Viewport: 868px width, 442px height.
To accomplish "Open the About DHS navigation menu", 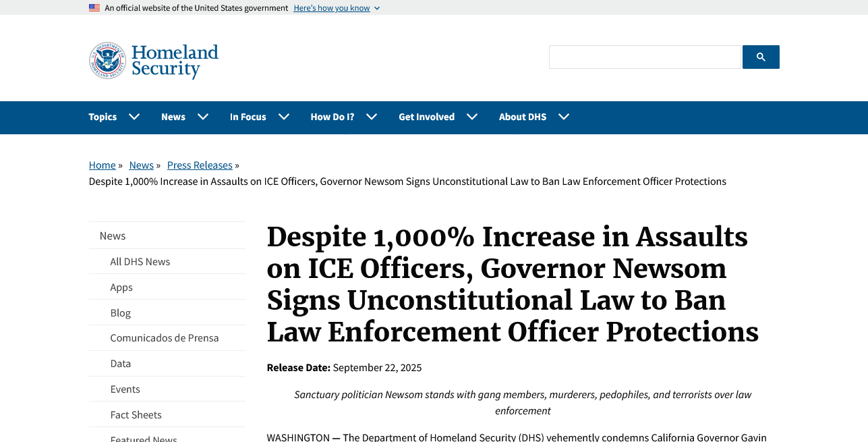I will 523,117.
